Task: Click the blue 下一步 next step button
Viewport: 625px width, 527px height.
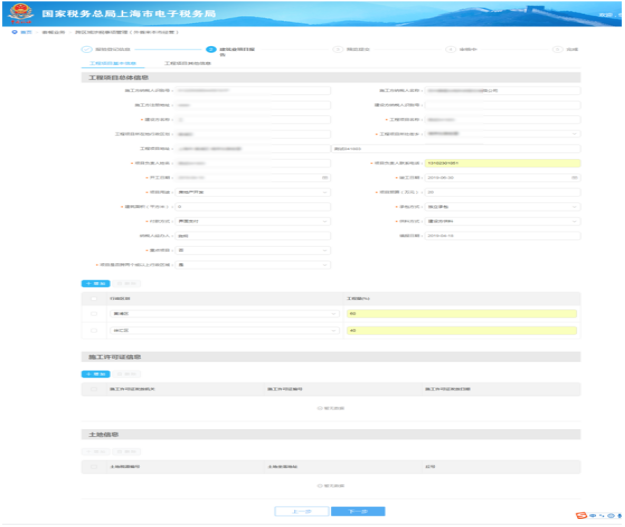Action: (x=358, y=511)
